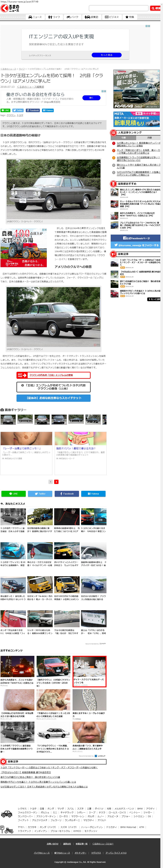Share via small Twitter button under title
The image size is (163, 868).
[x=18, y=110]
